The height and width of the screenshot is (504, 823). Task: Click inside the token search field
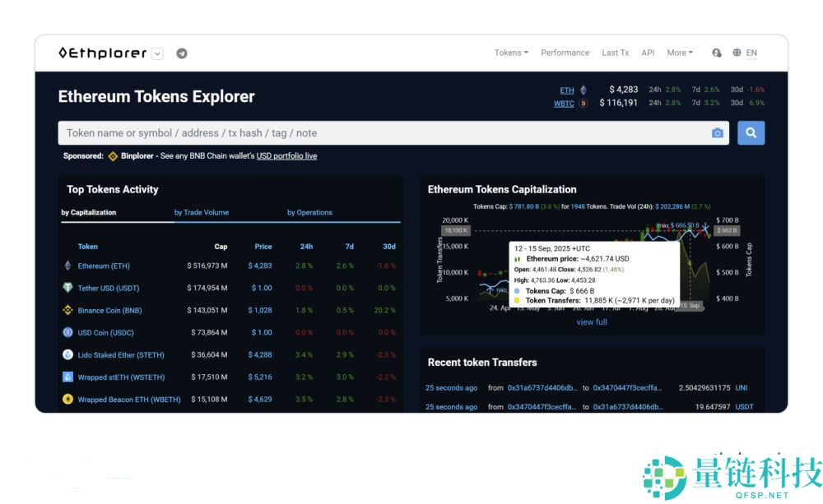tap(329, 132)
